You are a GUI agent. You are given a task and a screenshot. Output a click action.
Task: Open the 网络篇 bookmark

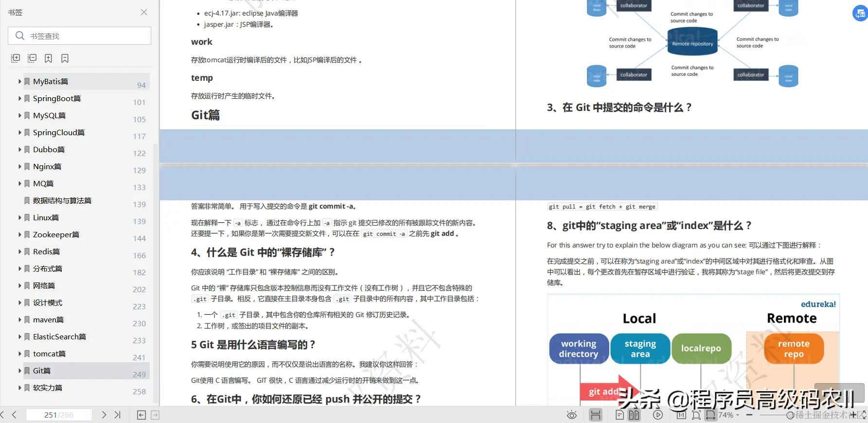[44, 285]
